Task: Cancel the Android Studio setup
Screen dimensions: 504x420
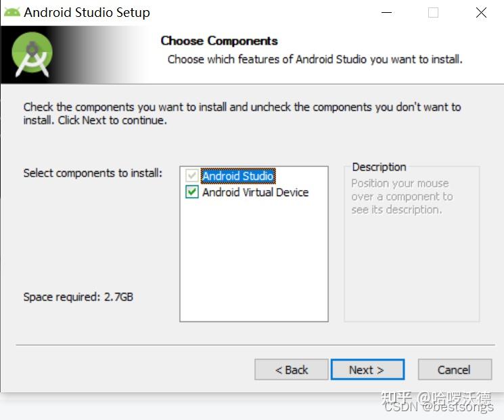Action: 453,370
